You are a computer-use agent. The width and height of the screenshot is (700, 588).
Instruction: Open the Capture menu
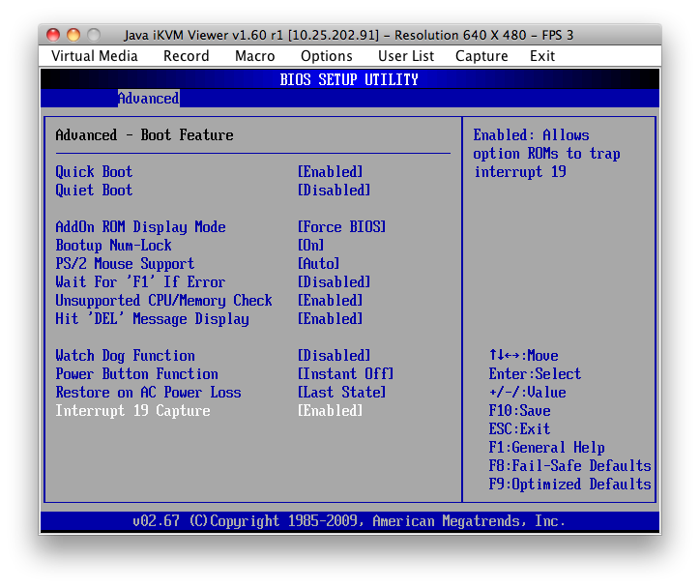click(x=481, y=56)
